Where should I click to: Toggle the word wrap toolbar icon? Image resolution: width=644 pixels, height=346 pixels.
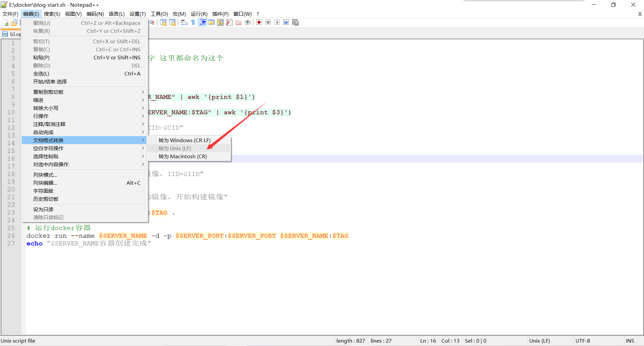(184, 22)
